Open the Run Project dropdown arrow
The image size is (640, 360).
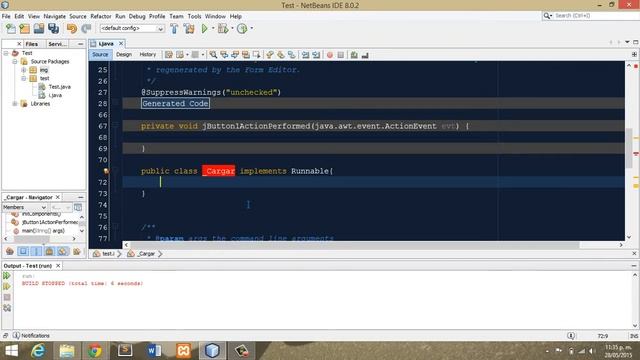(213, 28)
